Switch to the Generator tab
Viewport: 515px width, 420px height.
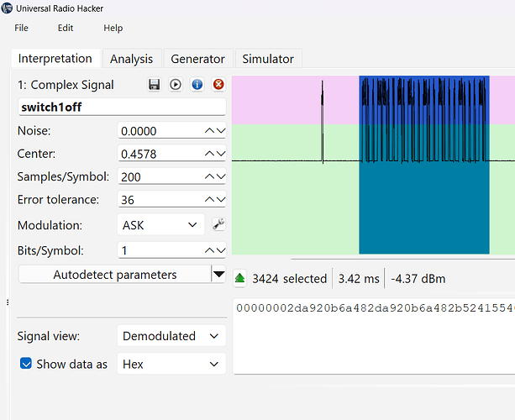click(x=197, y=59)
